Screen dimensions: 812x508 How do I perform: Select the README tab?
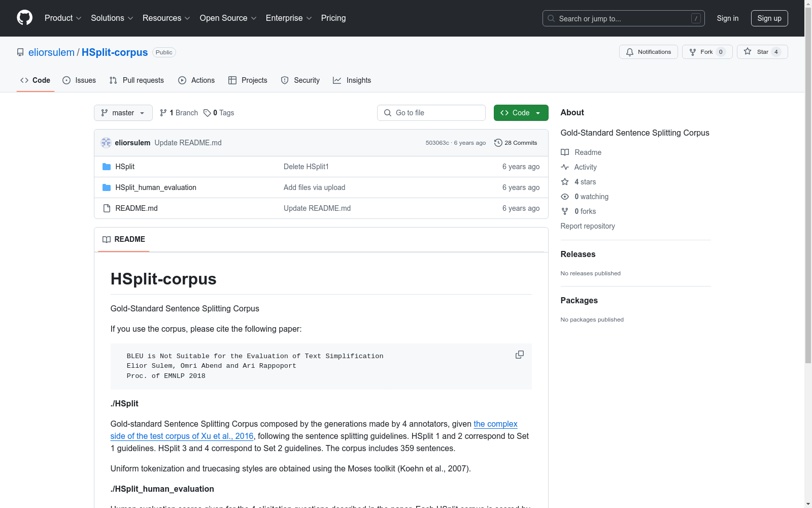124,239
